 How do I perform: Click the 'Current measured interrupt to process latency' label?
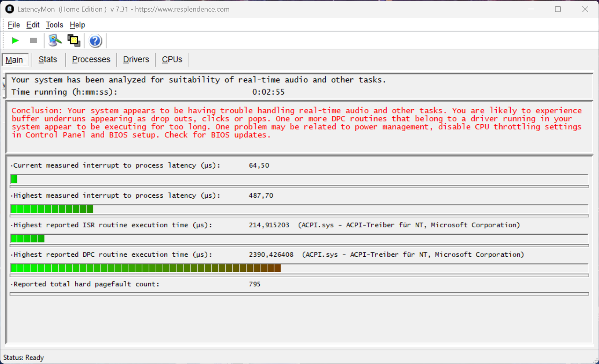(x=117, y=166)
